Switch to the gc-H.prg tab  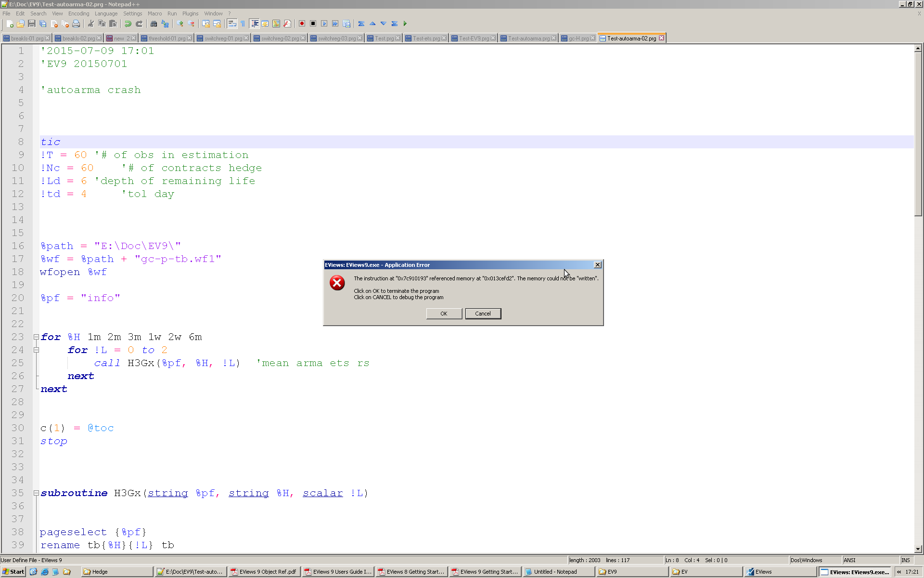[x=578, y=39]
